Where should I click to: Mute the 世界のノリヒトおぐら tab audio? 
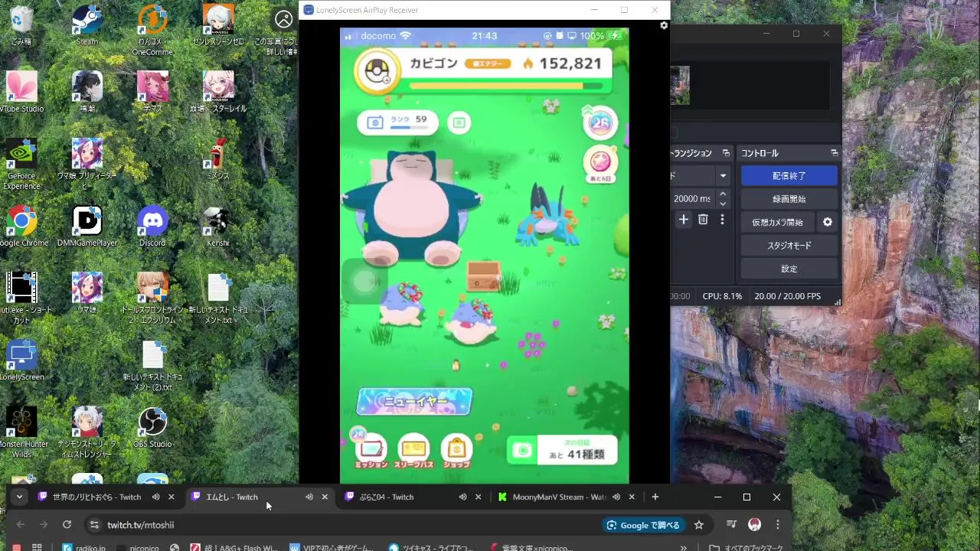tap(155, 497)
